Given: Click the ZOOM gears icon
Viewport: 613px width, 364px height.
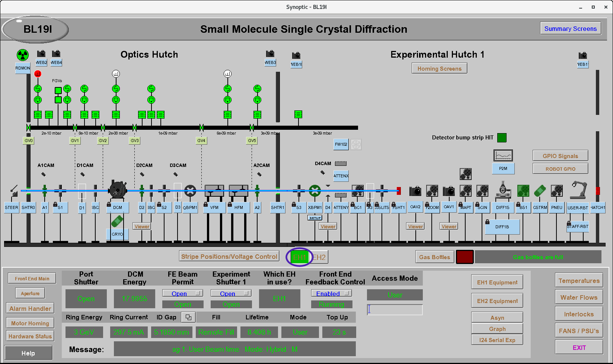Looking at the screenshot, I should tap(432, 191).
